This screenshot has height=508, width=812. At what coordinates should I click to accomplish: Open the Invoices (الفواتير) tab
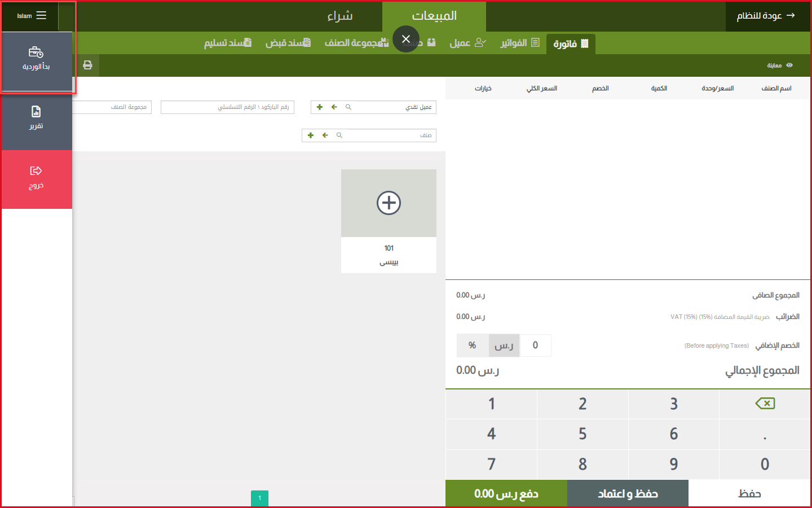click(x=519, y=43)
